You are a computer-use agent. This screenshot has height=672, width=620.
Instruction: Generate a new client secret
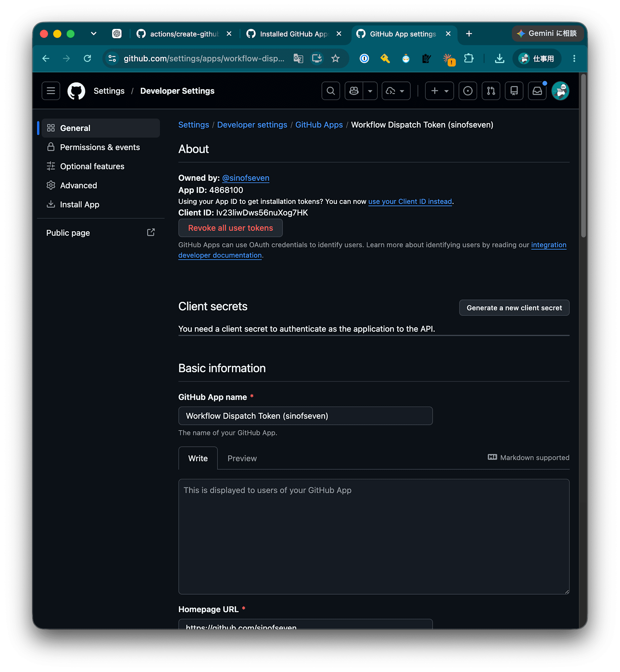513,307
